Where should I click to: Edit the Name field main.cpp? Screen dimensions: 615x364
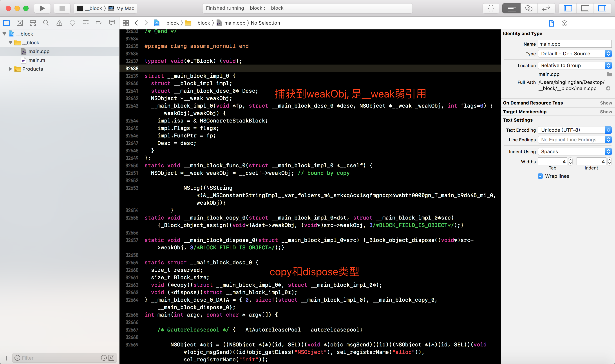[575, 44]
